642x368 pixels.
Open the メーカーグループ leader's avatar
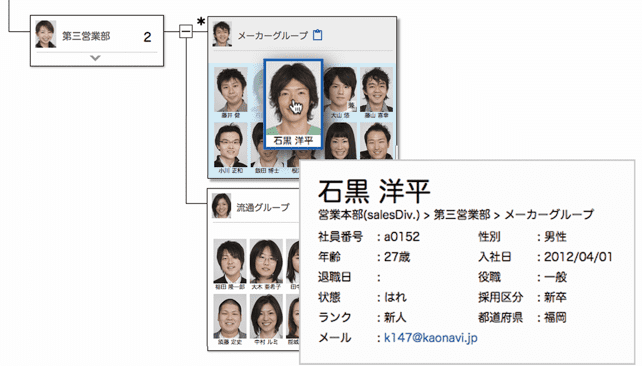(222, 34)
